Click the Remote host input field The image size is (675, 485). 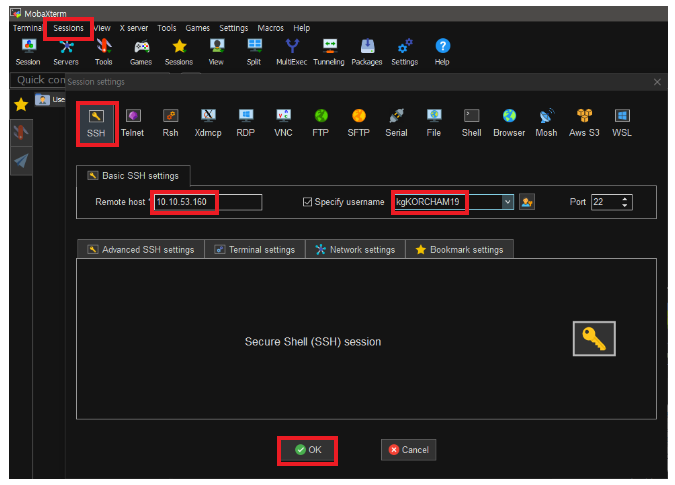pyautogui.click(x=208, y=202)
